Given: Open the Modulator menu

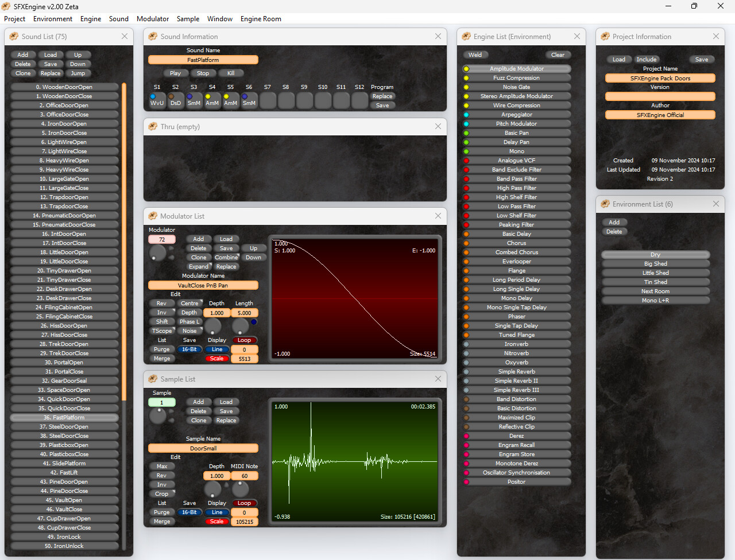Looking at the screenshot, I should (153, 18).
